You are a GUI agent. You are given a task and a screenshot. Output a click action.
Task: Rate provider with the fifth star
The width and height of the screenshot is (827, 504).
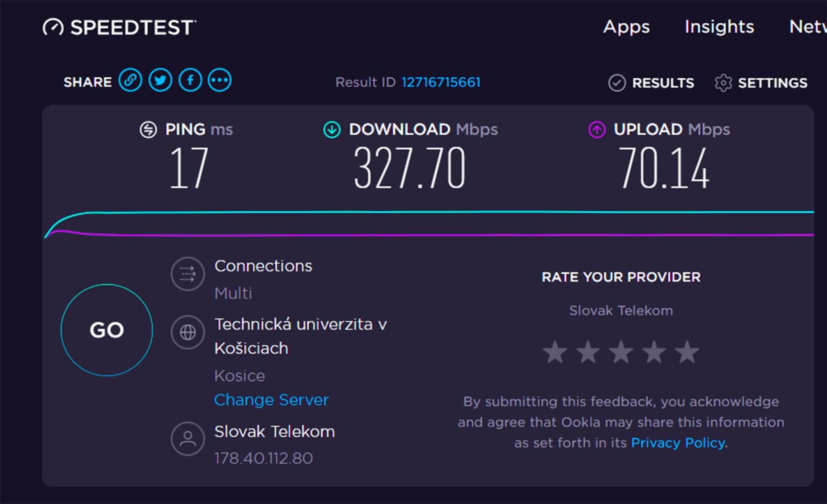tap(687, 352)
